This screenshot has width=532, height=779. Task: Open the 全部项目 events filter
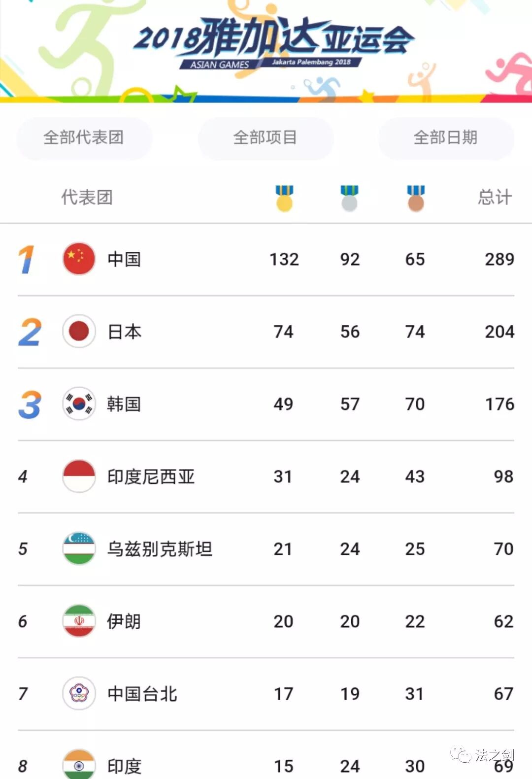click(x=265, y=138)
